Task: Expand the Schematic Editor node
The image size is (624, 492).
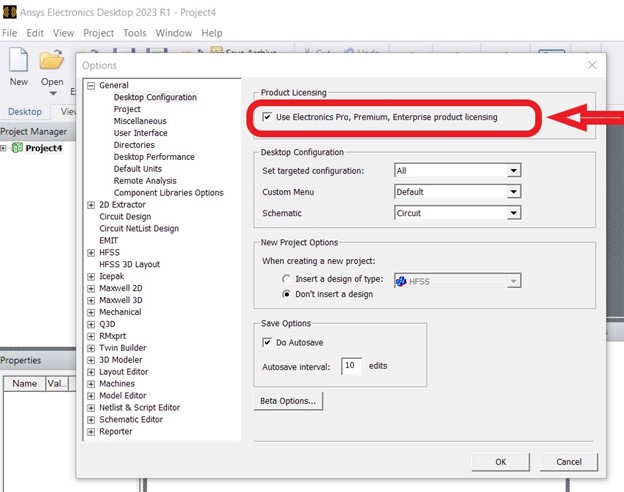Action: (91, 420)
